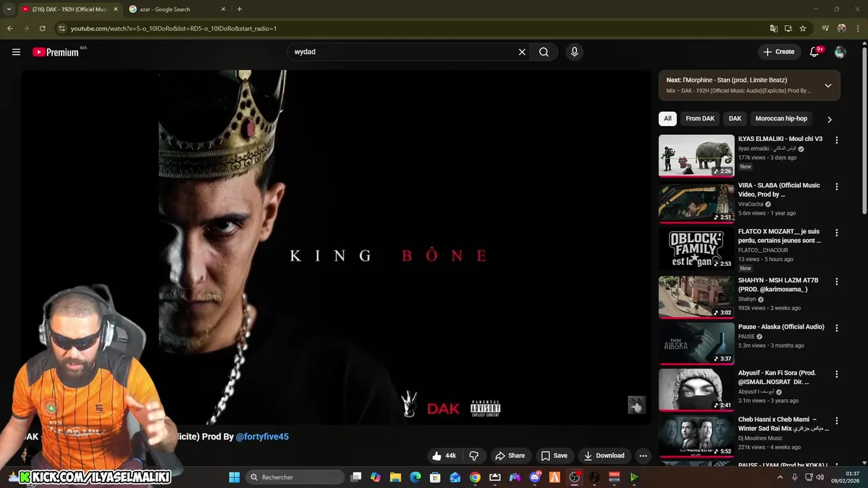Open Chrome three-dot menu
The height and width of the screenshot is (488, 868).
pos(858,28)
